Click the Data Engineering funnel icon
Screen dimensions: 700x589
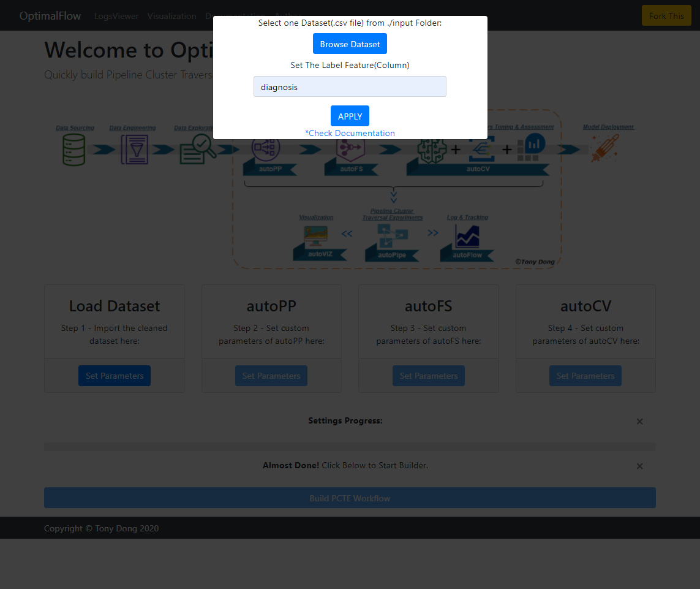[x=134, y=150]
